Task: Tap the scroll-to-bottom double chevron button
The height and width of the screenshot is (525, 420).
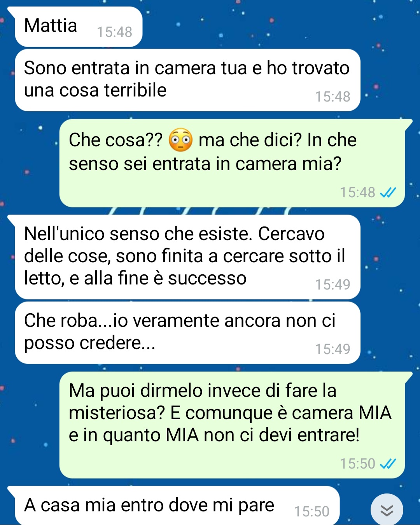Action: pyautogui.click(x=387, y=509)
